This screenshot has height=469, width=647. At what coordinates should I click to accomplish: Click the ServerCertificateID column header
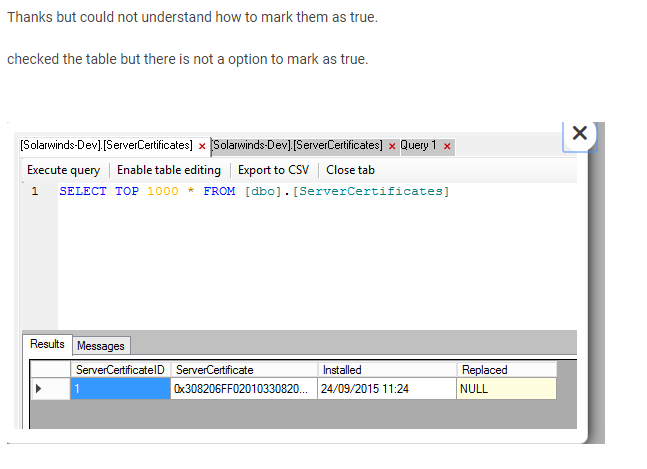coord(120,370)
